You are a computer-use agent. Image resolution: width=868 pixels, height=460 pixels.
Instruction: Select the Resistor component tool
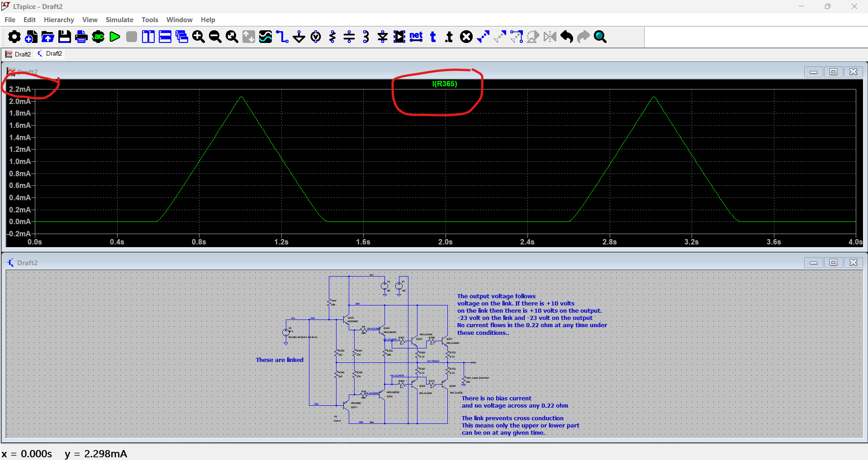(332, 37)
